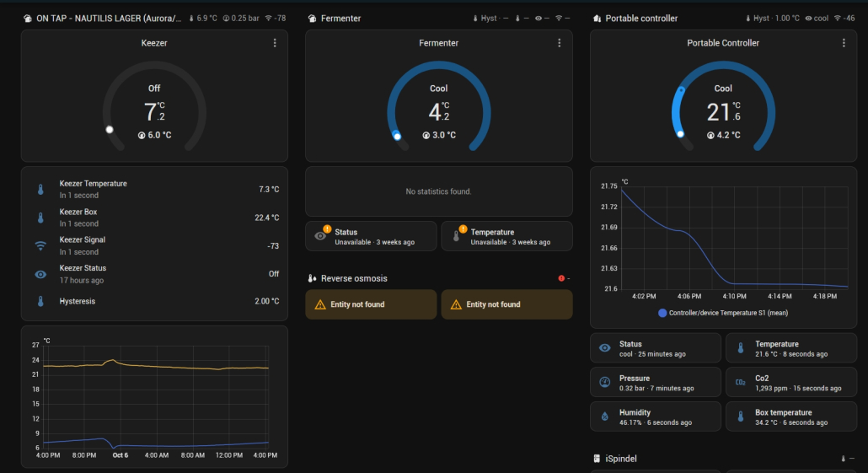The width and height of the screenshot is (868, 473).
Task: Open the iSpindel section header
Action: point(623,459)
